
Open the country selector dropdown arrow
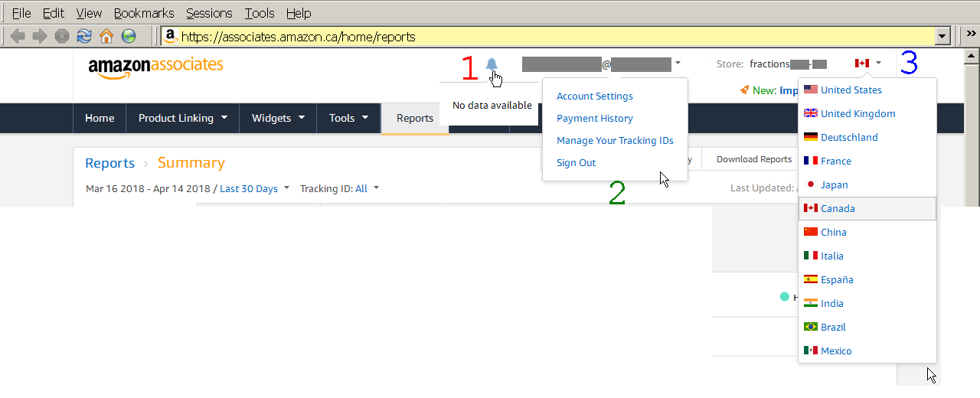pos(879,64)
